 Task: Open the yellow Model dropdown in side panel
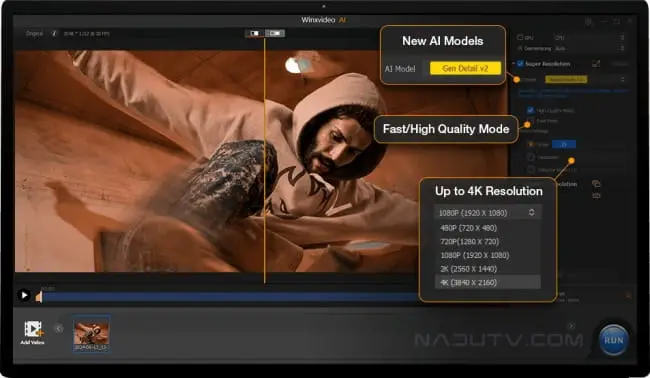tap(566, 79)
